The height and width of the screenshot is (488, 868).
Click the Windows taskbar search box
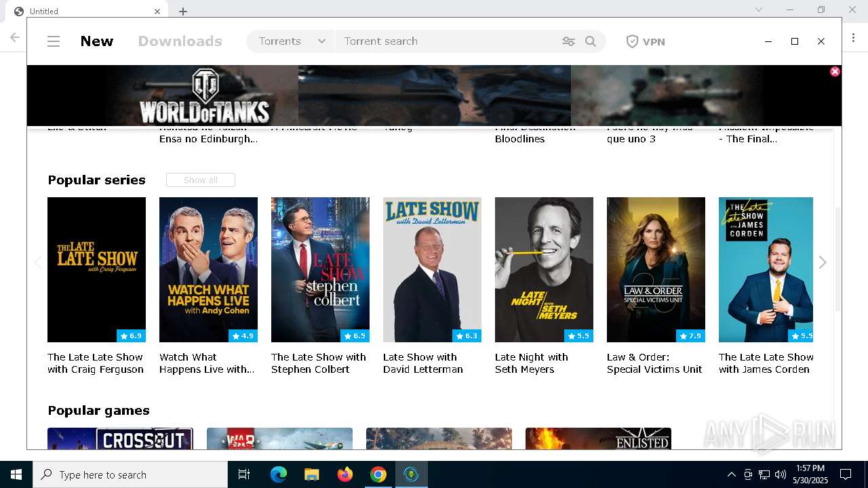point(130,474)
